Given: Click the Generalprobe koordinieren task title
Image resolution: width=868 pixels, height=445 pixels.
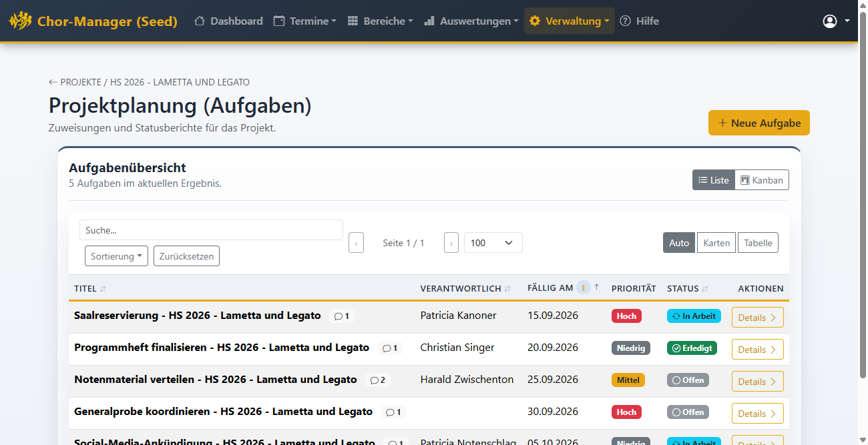Looking at the screenshot, I should (224, 412).
